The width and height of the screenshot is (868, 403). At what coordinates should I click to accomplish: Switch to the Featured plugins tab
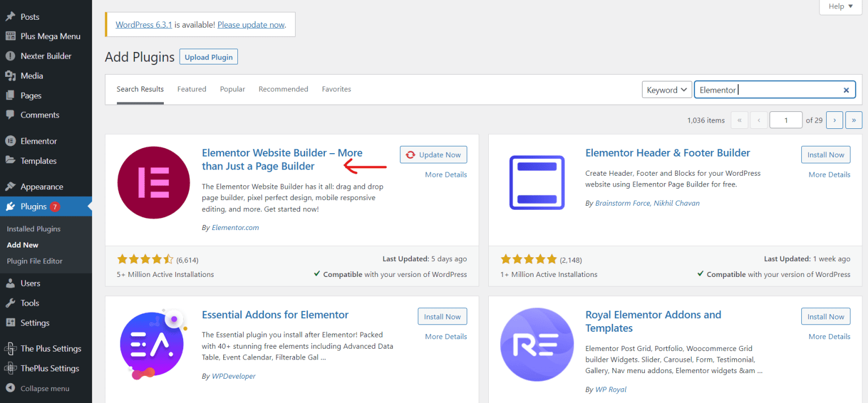point(192,89)
